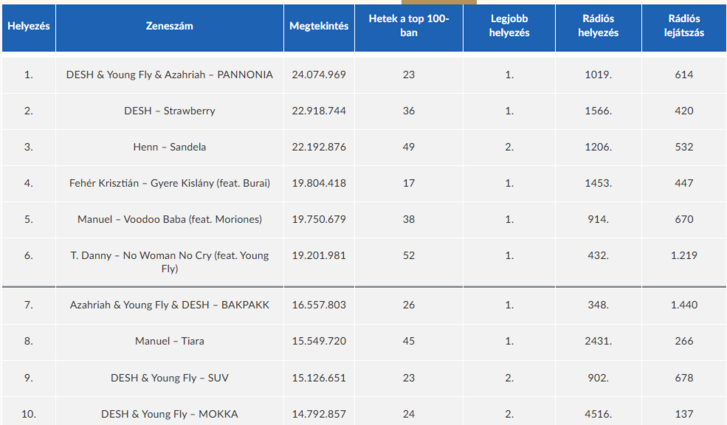Click radio rank 1206. for Sandela

point(598,147)
